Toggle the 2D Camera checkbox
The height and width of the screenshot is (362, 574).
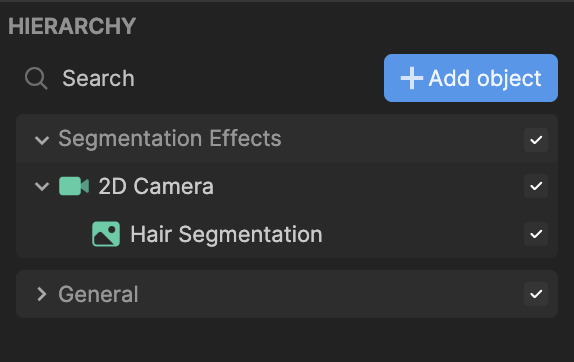click(x=536, y=186)
